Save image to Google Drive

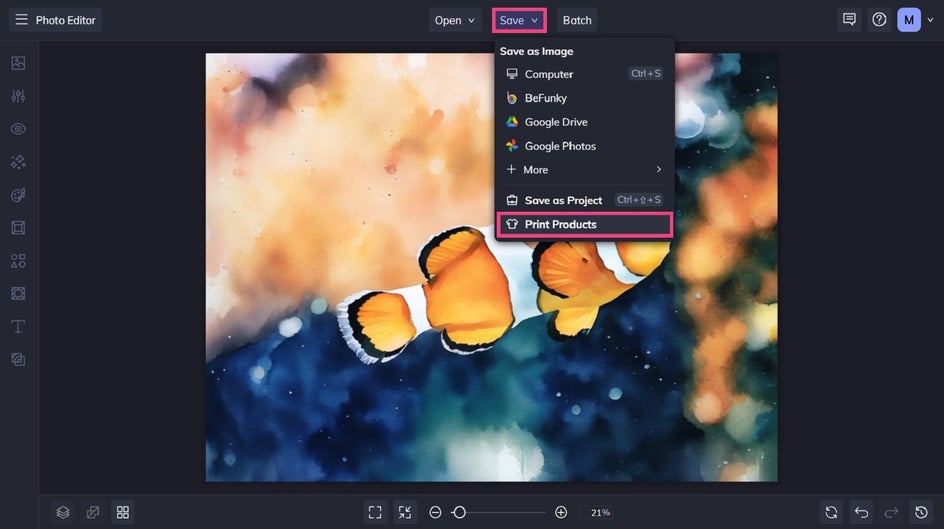(x=583, y=122)
